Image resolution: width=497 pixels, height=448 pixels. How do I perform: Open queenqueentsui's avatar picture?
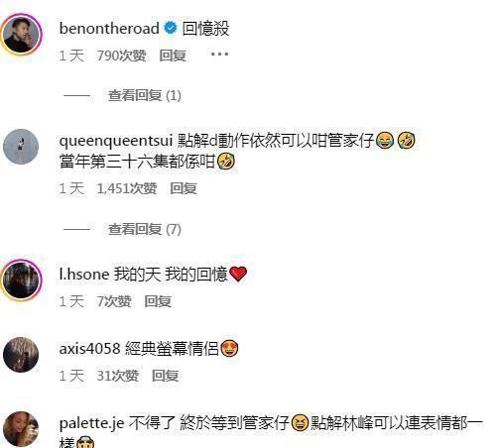(x=21, y=147)
